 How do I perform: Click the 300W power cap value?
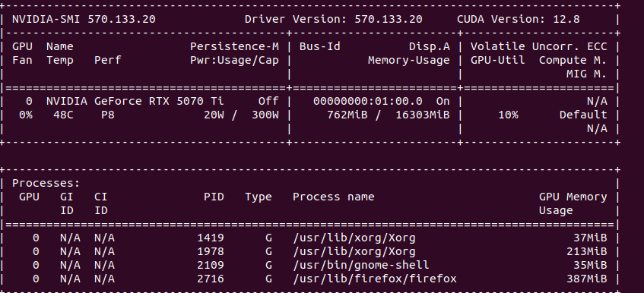pyautogui.click(x=265, y=115)
